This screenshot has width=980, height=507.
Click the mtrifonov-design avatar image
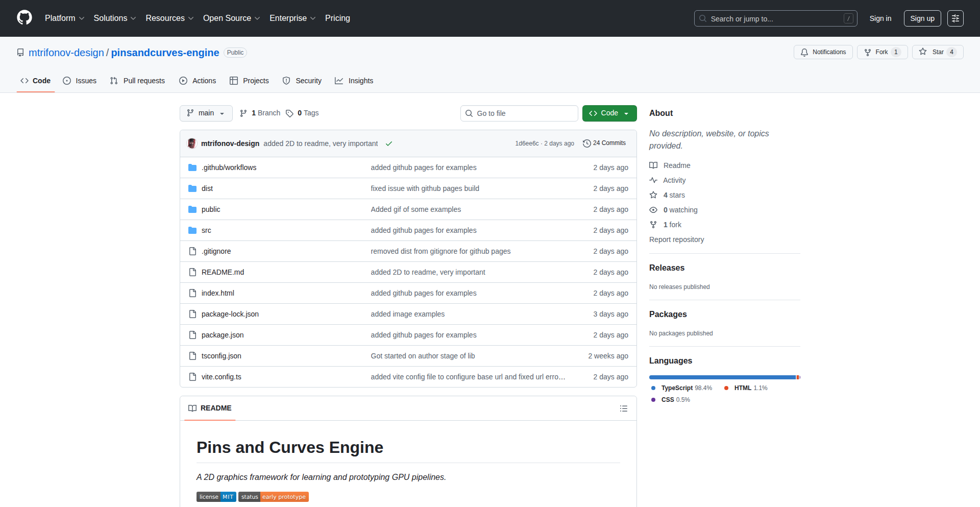pos(192,143)
